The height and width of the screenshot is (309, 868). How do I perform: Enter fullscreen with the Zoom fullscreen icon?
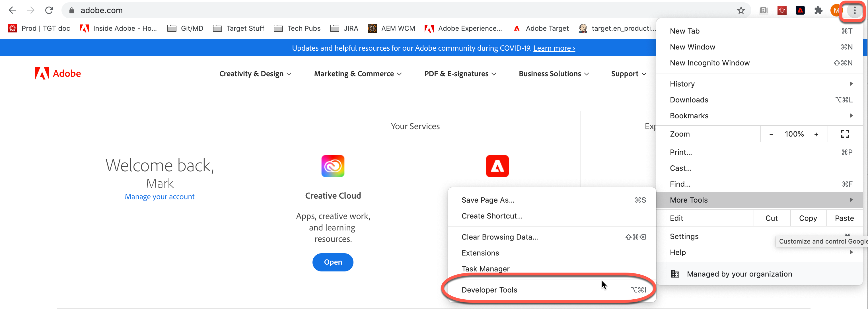point(845,134)
